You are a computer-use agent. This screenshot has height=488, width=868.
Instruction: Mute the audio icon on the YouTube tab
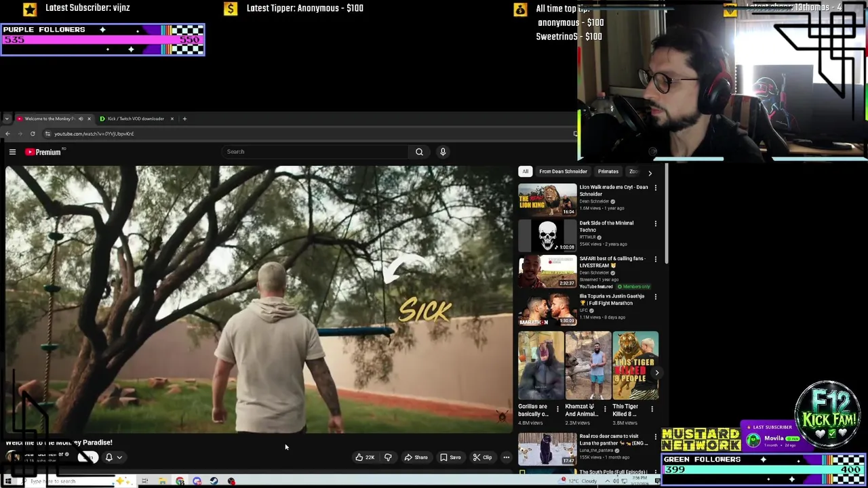pyautogui.click(x=80, y=119)
